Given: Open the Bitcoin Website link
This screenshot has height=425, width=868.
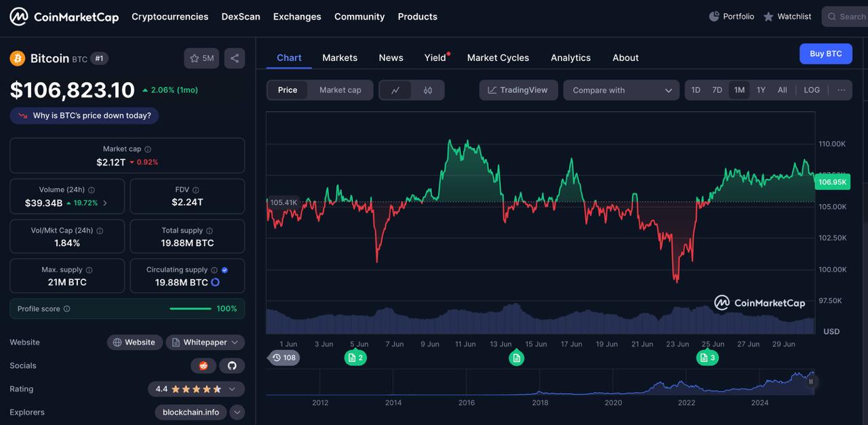Looking at the screenshot, I should 134,342.
